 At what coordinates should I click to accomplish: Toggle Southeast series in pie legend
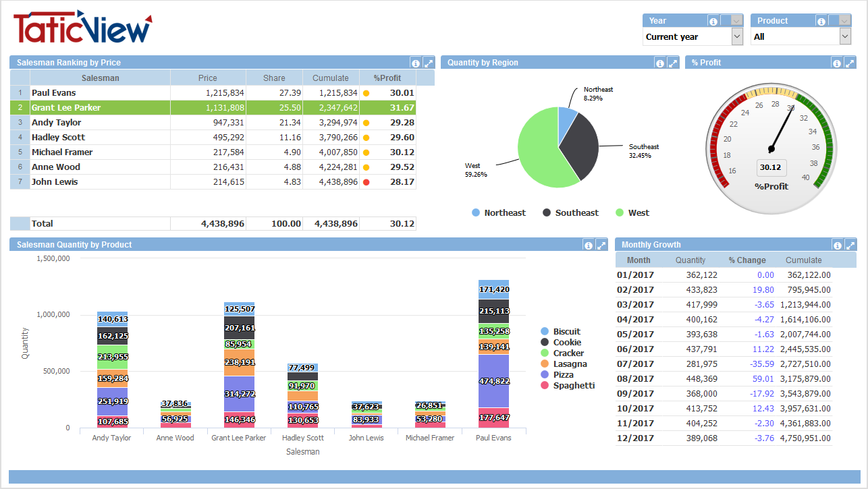coord(570,213)
